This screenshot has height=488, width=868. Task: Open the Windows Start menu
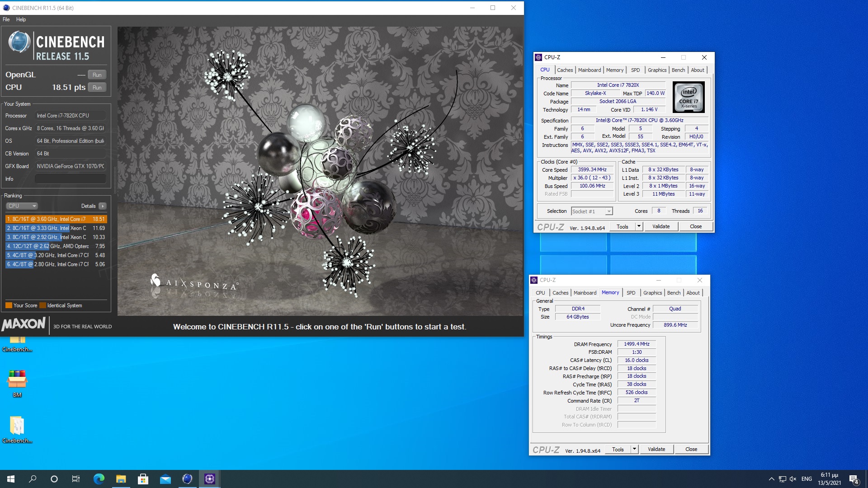(x=11, y=479)
